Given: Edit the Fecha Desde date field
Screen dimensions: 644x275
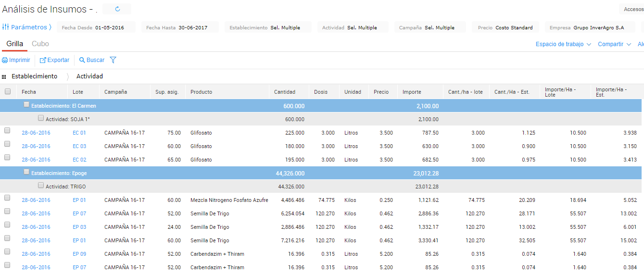Looking at the screenshot, I should pos(109,28).
